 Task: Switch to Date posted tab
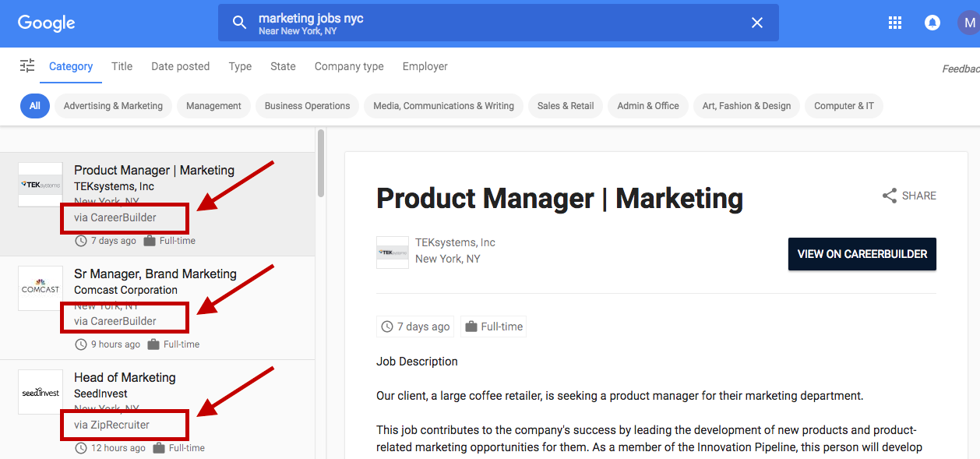coord(180,66)
